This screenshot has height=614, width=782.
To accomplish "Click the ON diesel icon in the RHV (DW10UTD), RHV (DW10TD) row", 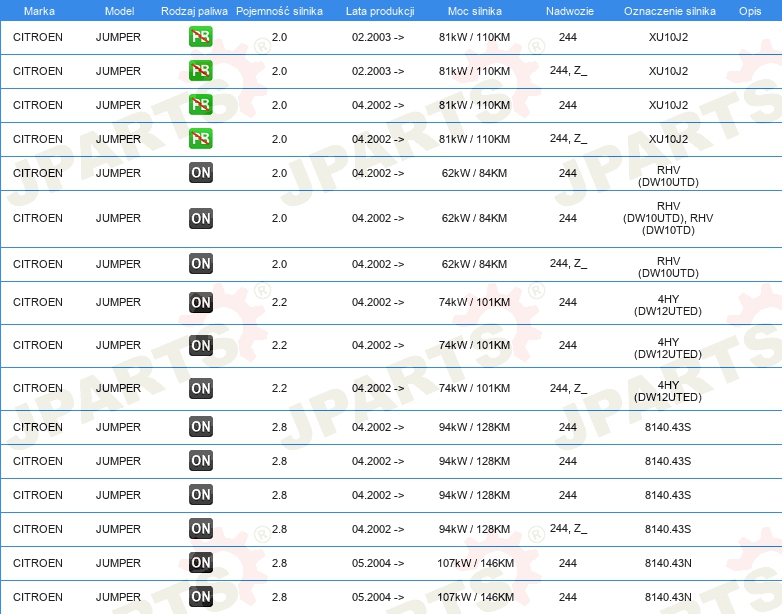I will point(200,218).
